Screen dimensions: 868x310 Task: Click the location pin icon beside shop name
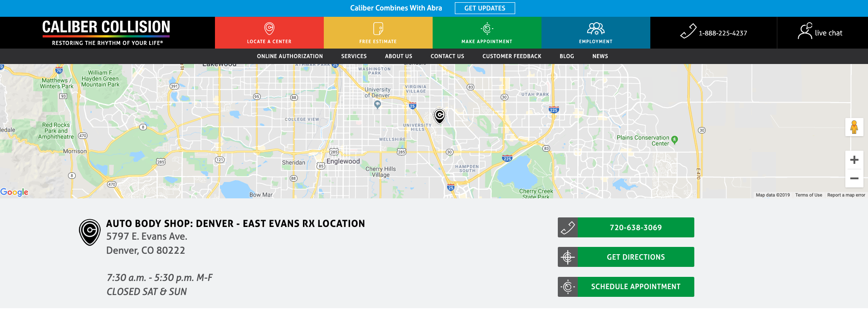[x=90, y=232]
